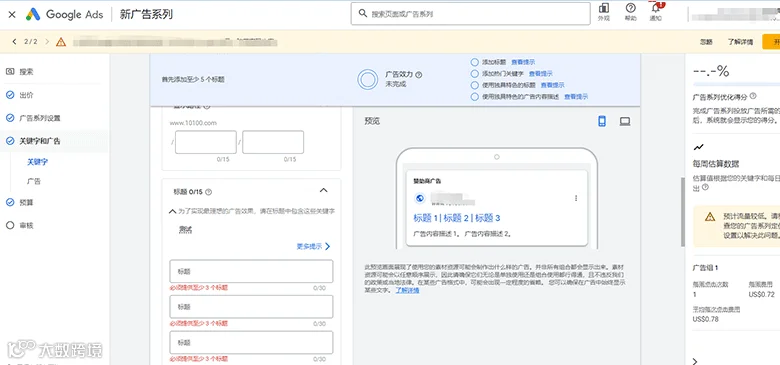Focus the top search campaigns field
This screenshot has width=780, height=365.
coord(471,14)
